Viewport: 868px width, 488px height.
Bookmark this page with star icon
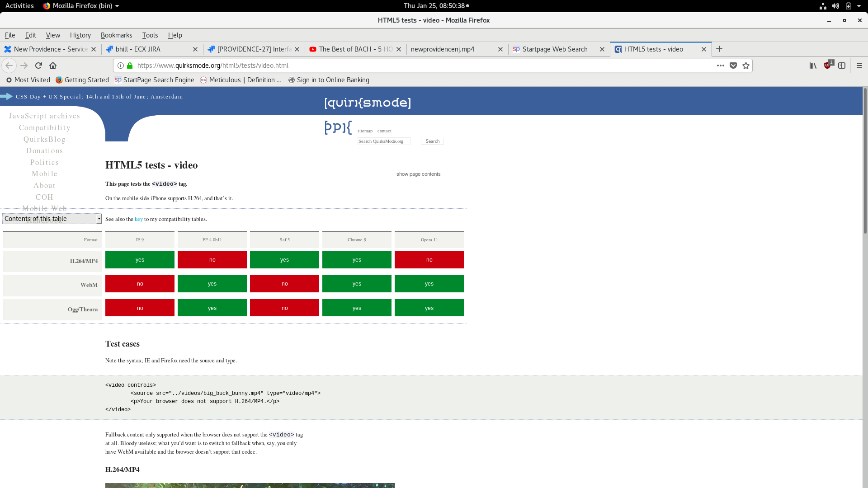[x=746, y=66]
